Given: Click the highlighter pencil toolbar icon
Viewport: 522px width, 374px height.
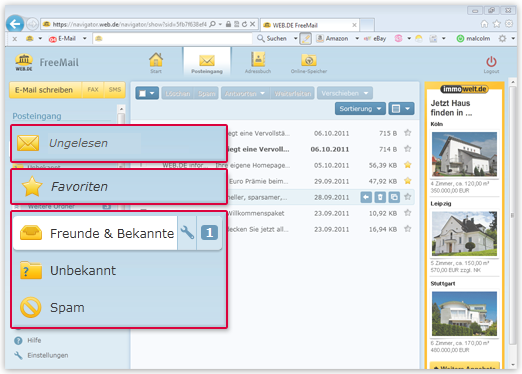Looking at the screenshot, I should tap(305, 39).
